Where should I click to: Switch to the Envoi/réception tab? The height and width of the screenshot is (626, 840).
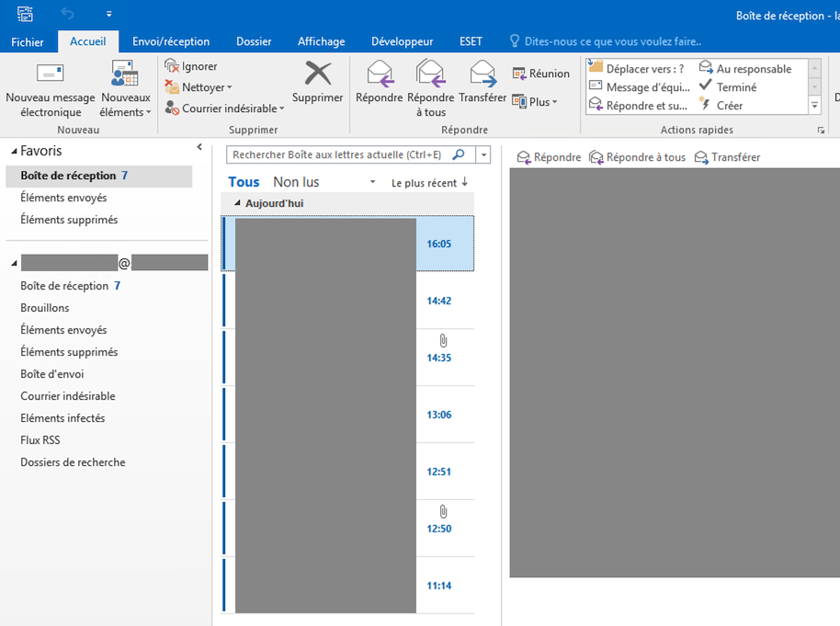tap(171, 41)
